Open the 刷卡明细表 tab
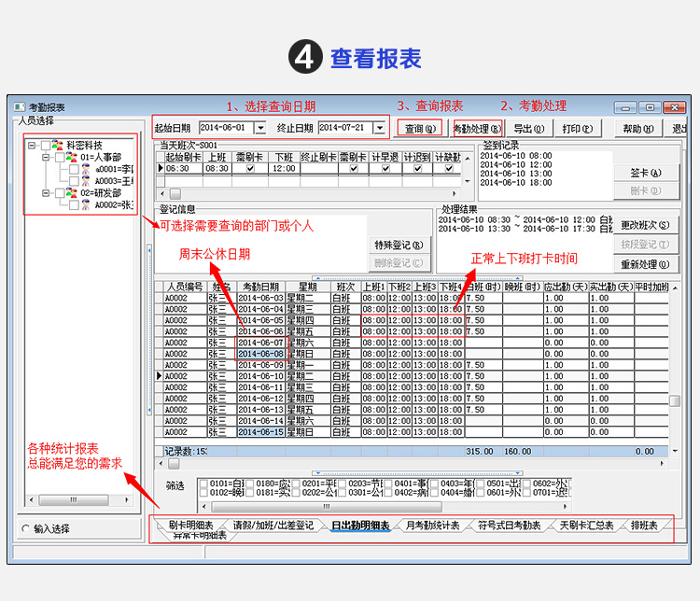This screenshot has height=603, width=700. [191, 526]
